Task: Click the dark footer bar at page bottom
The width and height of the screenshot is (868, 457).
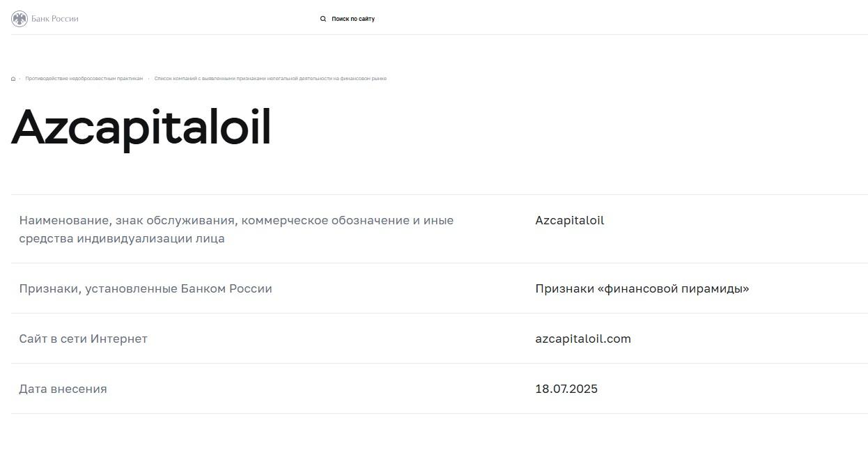Action: tap(434, 454)
